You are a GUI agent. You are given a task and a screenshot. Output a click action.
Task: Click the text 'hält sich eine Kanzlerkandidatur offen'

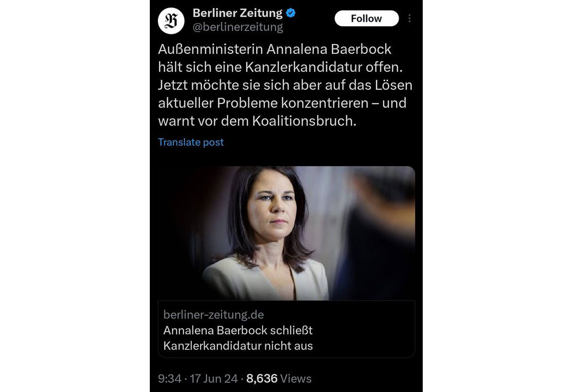click(279, 67)
